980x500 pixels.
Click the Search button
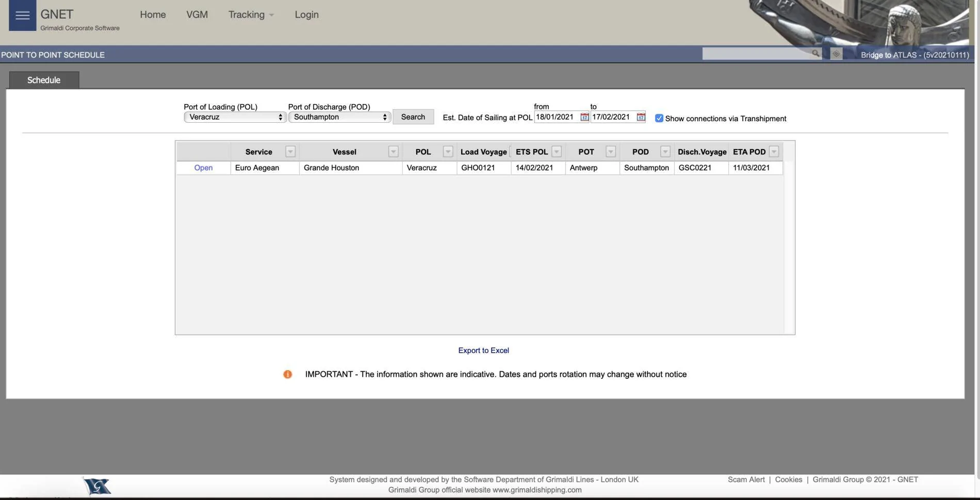[413, 117]
